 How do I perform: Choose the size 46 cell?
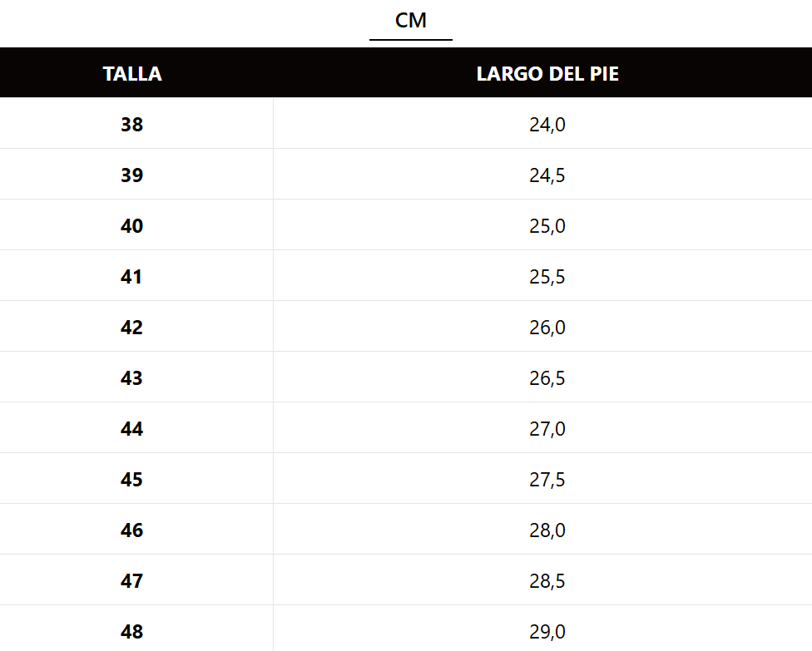pyautogui.click(x=131, y=530)
